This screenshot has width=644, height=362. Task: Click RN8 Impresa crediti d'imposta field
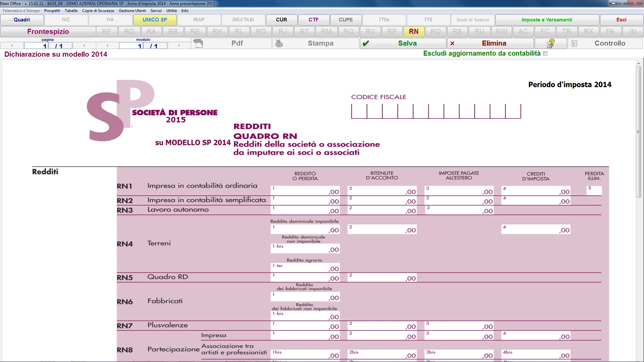pos(536,336)
